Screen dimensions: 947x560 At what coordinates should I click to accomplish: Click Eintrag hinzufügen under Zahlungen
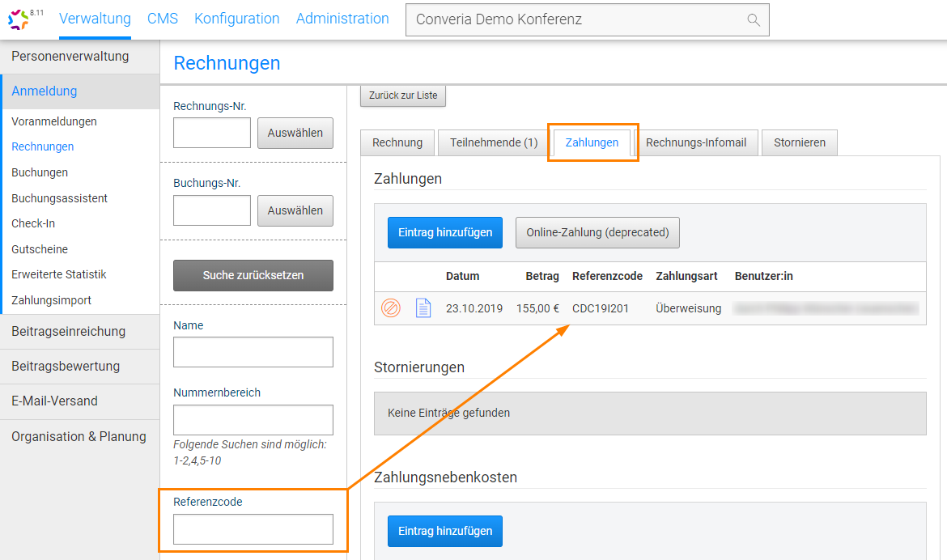[x=444, y=232]
